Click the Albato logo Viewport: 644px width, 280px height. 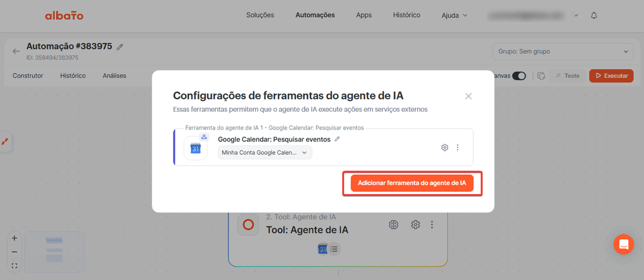click(x=64, y=16)
